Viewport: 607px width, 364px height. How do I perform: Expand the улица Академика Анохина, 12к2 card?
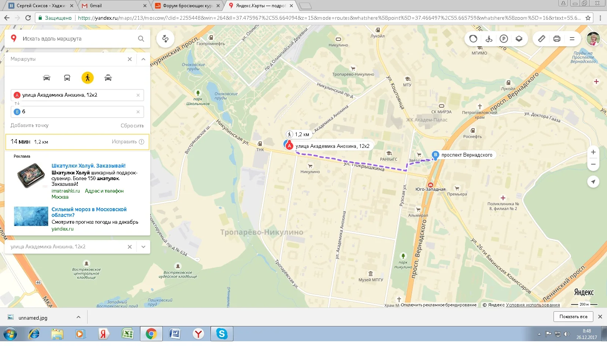pos(143,247)
